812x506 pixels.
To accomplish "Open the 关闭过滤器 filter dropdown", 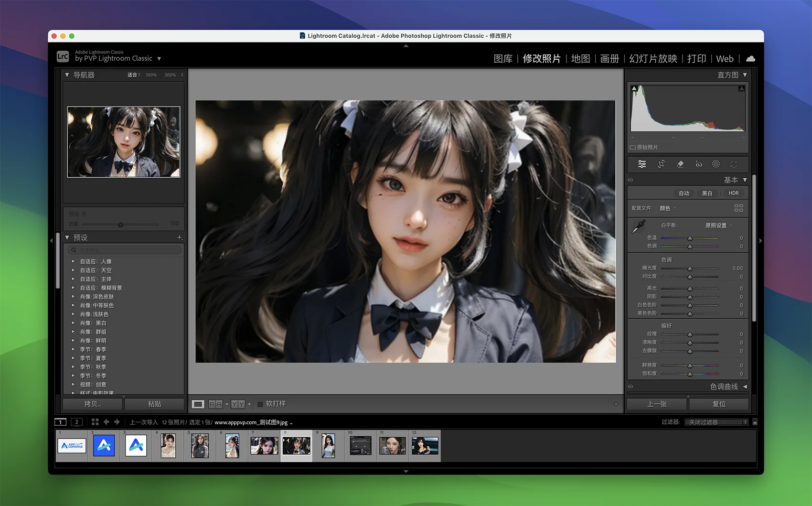I will click(x=716, y=422).
